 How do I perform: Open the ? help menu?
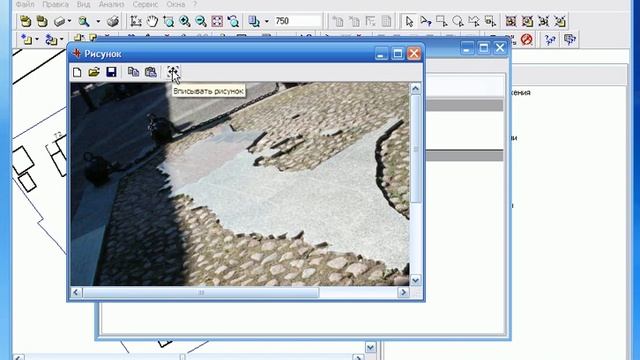pos(195,4)
